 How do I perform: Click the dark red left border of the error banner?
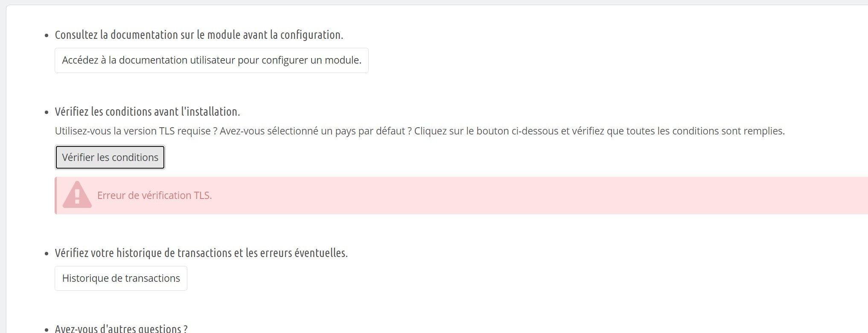pyautogui.click(x=56, y=196)
